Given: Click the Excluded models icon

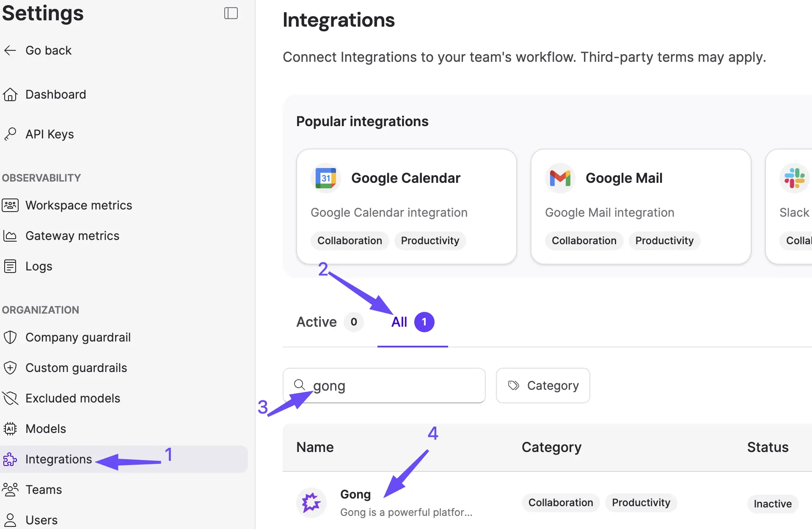Looking at the screenshot, I should 10,398.
